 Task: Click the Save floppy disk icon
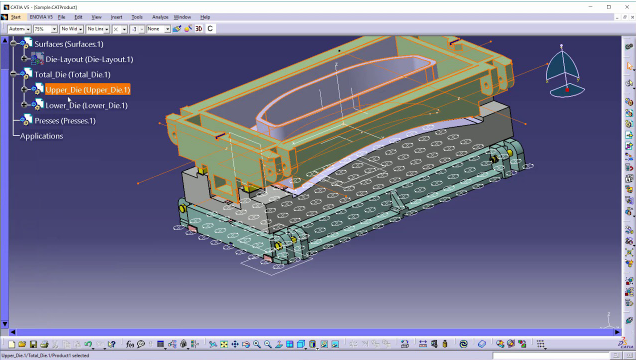coord(33,344)
